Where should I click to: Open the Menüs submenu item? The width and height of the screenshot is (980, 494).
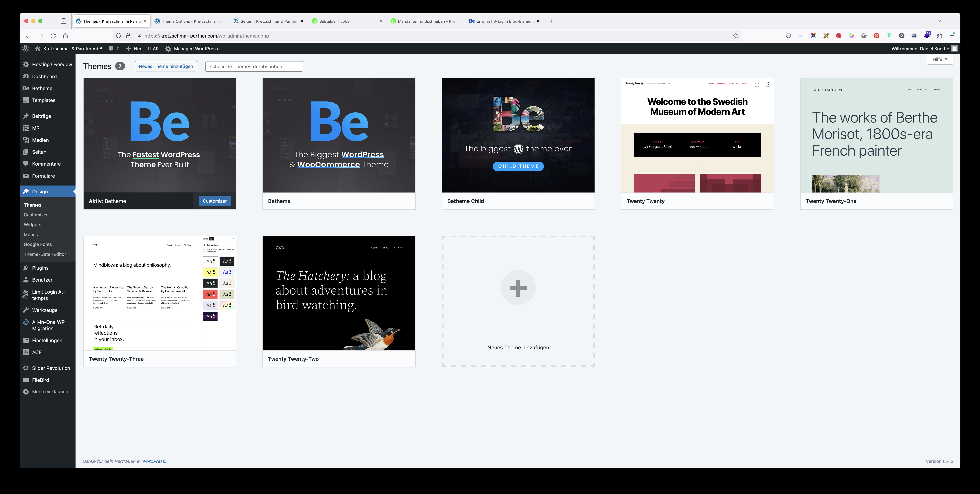[31, 235]
